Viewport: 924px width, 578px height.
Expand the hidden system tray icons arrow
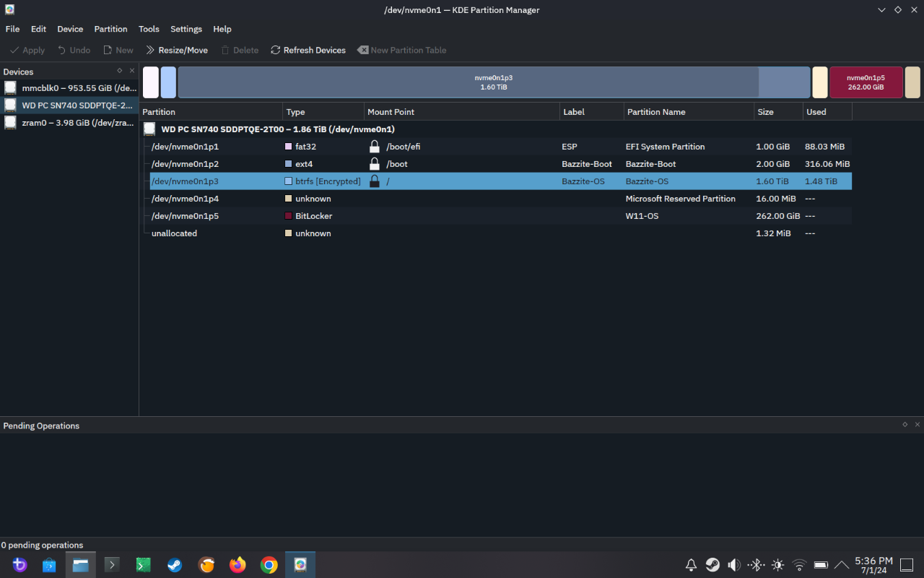click(841, 564)
